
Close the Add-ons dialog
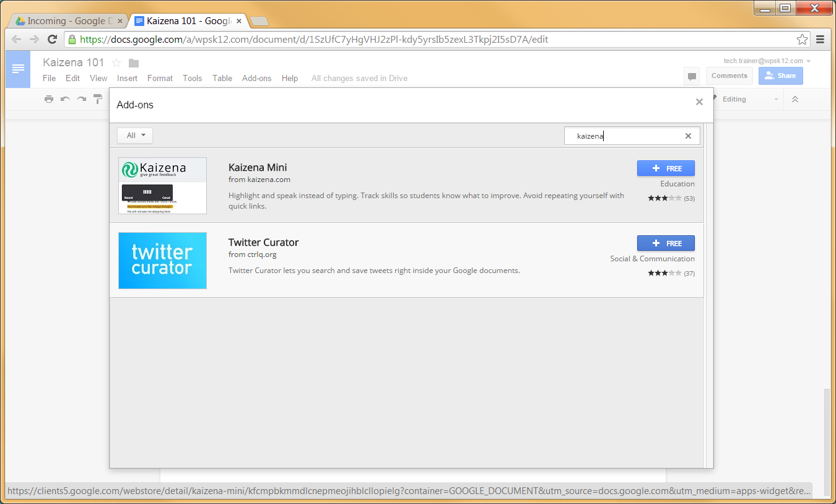[x=699, y=102]
